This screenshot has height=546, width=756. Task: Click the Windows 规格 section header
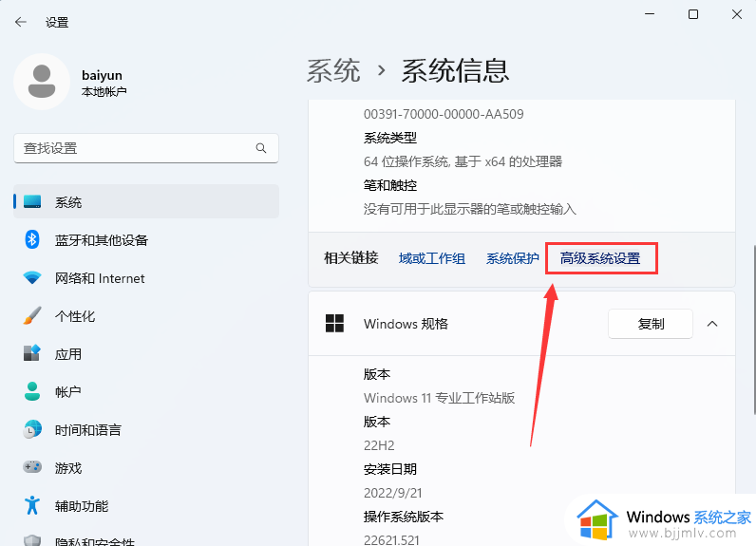[521, 324]
